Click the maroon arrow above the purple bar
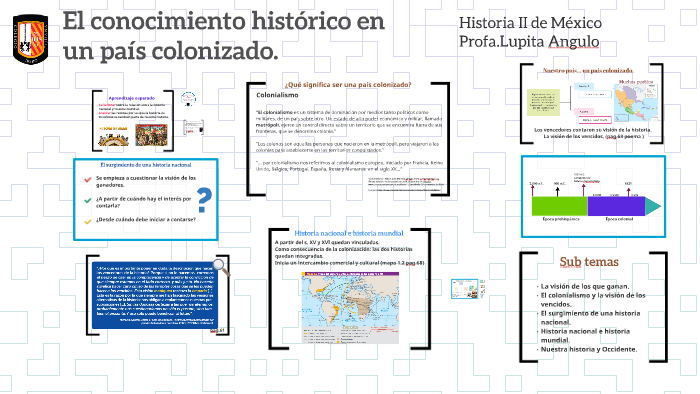Image resolution: width=700 pixels, height=394 pixels. pyautogui.click(x=628, y=192)
